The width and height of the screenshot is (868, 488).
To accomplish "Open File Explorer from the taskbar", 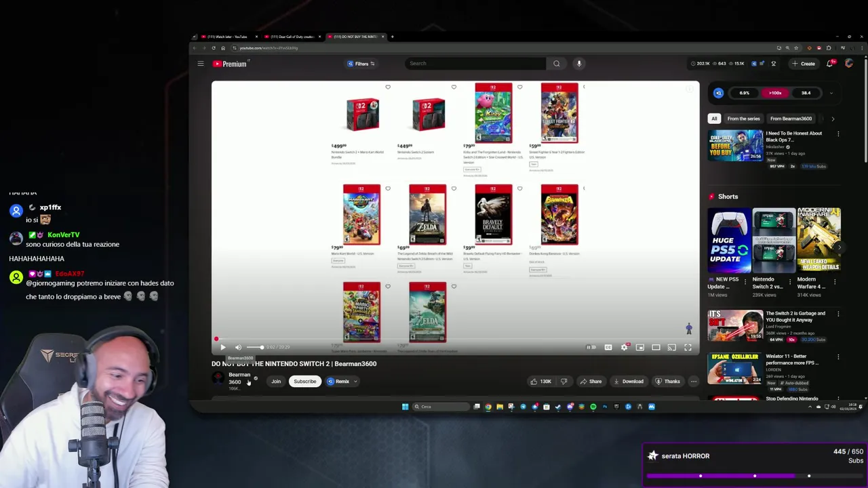I will click(x=500, y=407).
